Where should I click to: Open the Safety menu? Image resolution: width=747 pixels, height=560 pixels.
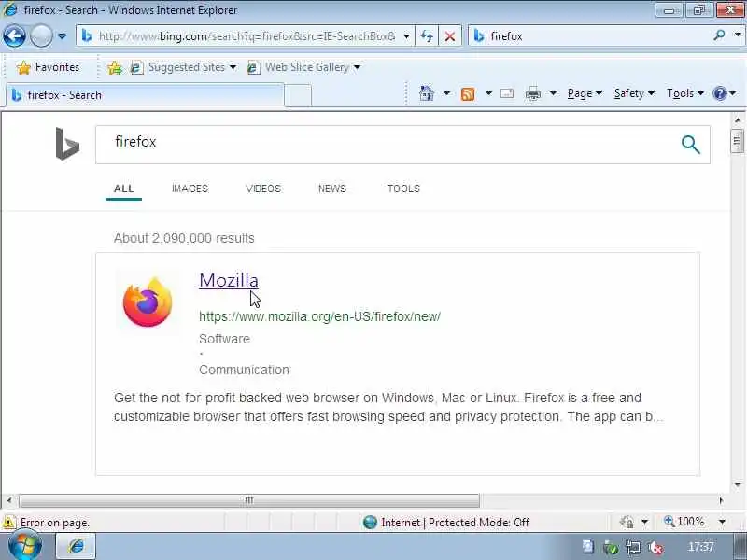coord(634,93)
